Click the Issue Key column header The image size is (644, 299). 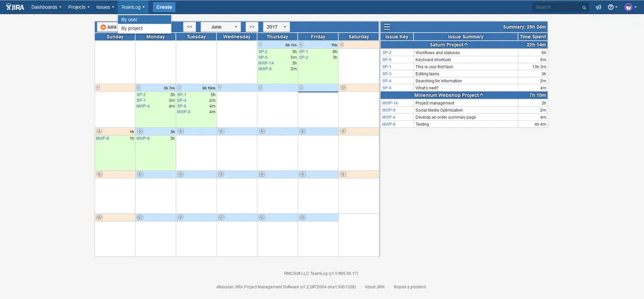click(x=397, y=37)
